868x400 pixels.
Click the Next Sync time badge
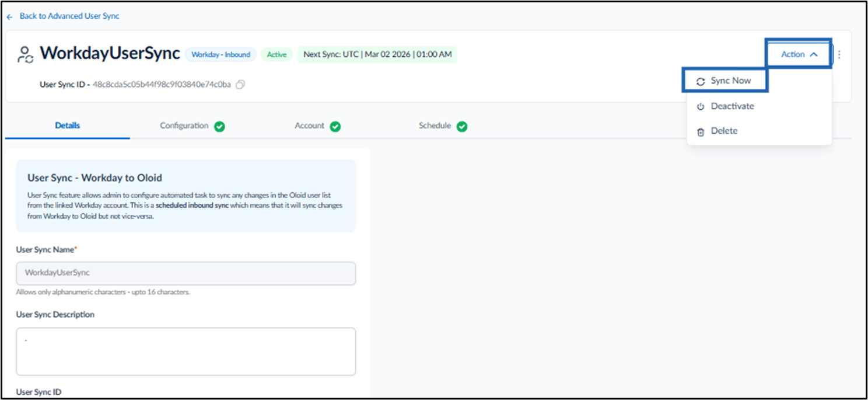click(x=377, y=55)
